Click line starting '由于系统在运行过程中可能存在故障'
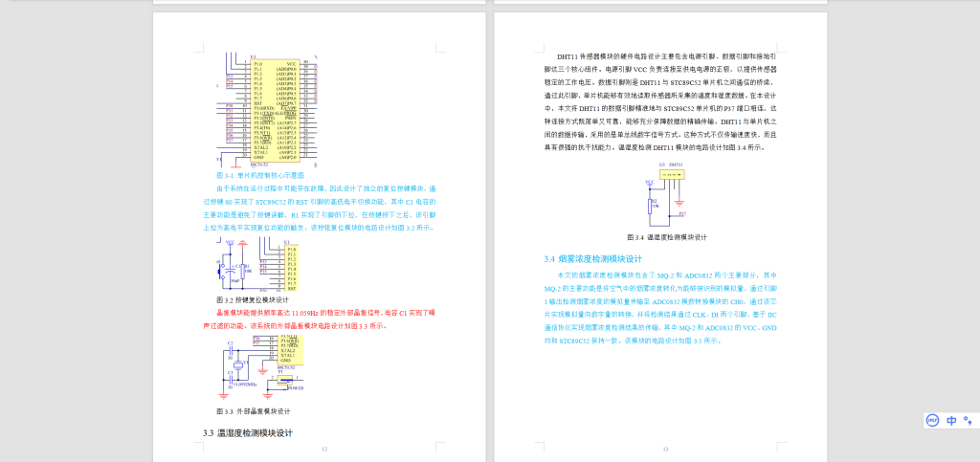980x462 pixels. 326,187
